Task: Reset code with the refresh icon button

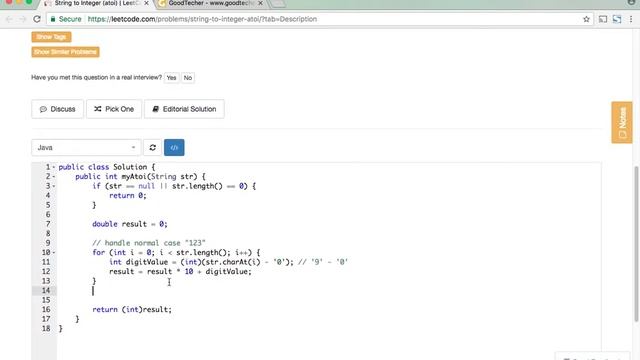Action: [153, 147]
